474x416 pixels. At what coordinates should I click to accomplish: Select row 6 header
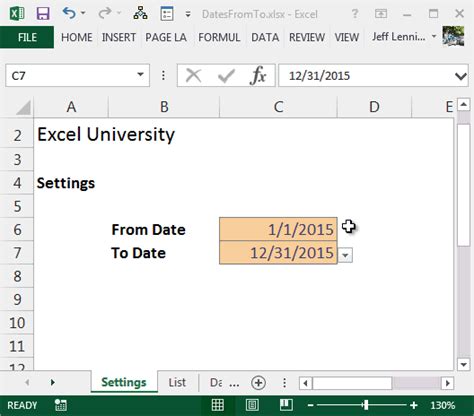tap(17, 229)
